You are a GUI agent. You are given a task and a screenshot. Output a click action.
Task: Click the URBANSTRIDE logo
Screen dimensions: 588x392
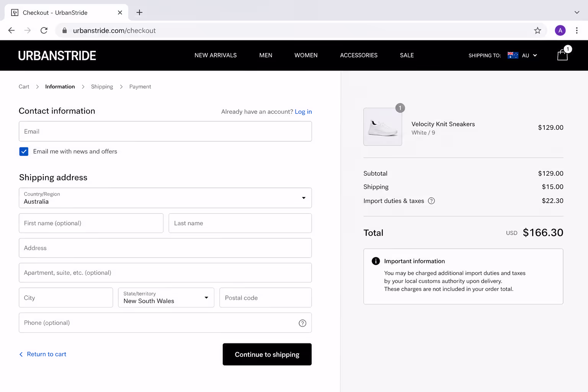point(57,56)
